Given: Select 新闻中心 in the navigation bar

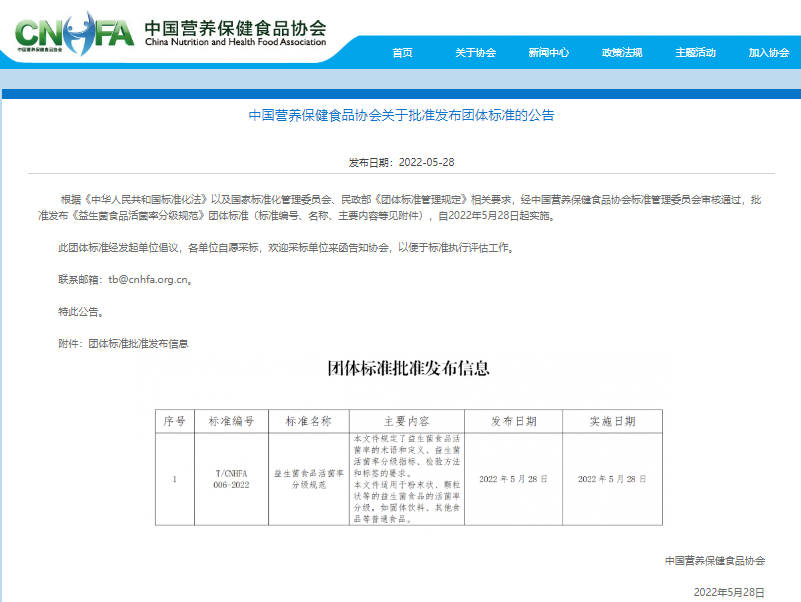Looking at the screenshot, I should click(549, 53).
